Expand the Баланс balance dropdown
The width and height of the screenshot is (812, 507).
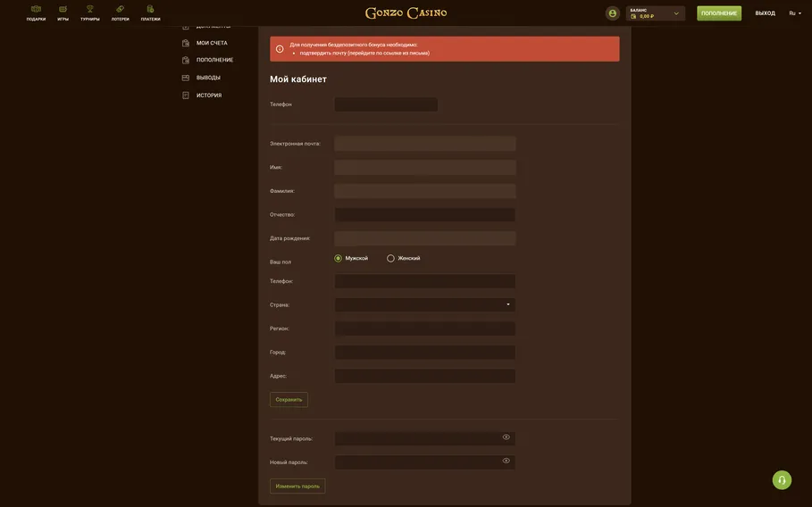pos(675,13)
